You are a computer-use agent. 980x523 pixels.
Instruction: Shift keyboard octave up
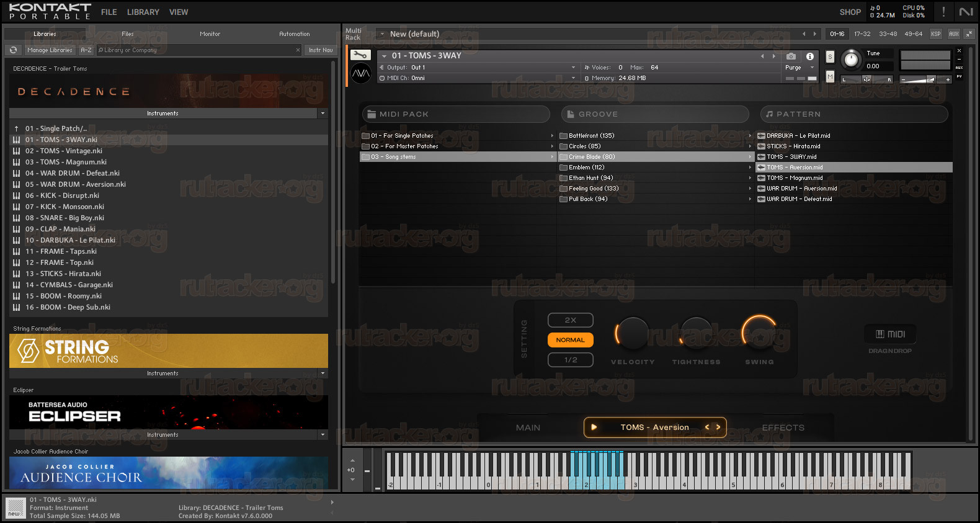click(x=352, y=460)
